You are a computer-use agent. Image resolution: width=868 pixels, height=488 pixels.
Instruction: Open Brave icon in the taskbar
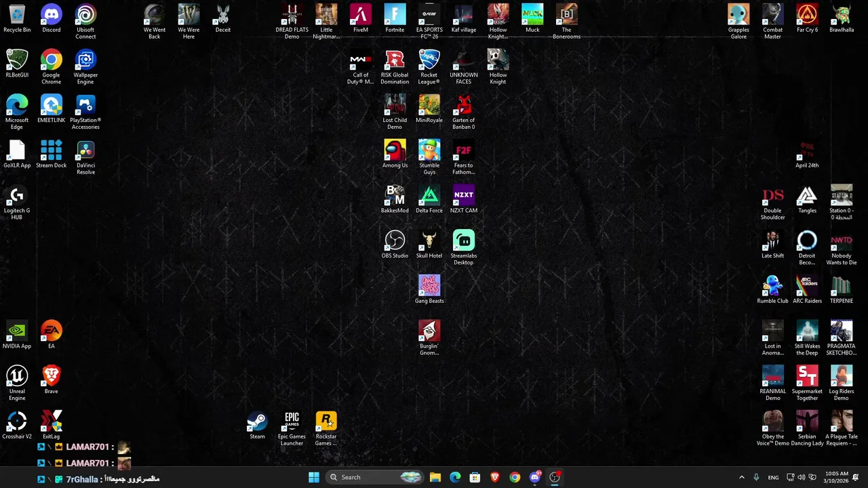coord(495,477)
